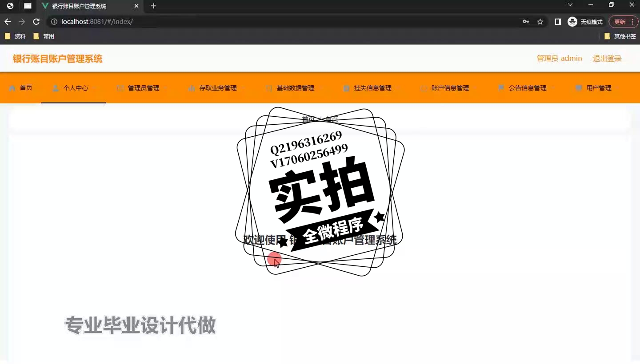Open the 资料 bookmarks folder
The image size is (640, 364).
(x=15, y=36)
